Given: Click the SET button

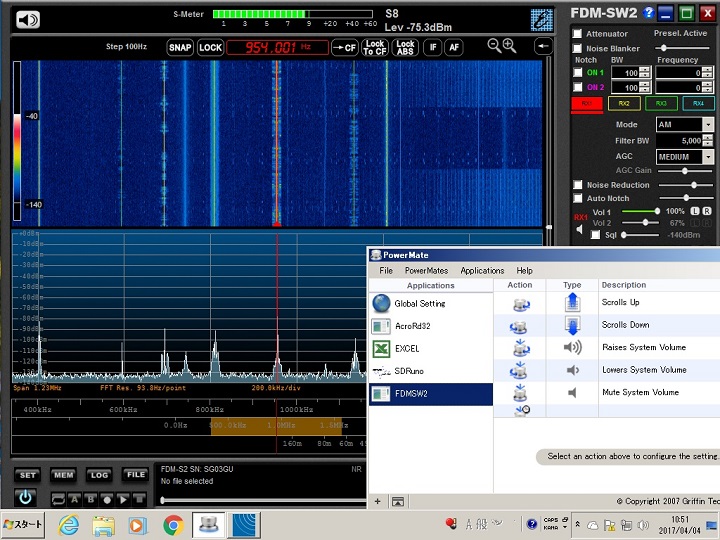Looking at the screenshot, I should click(x=28, y=475).
